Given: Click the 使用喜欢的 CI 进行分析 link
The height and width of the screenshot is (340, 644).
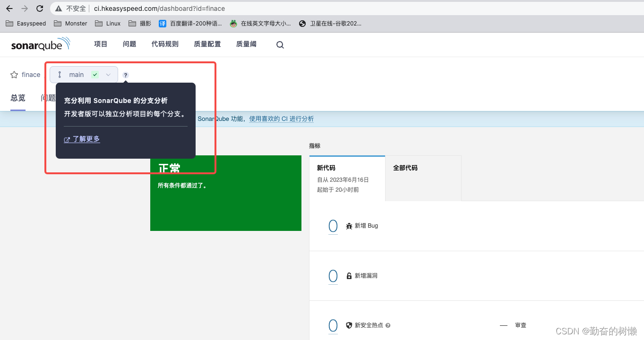Looking at the screenshot, I should [281, 119].
